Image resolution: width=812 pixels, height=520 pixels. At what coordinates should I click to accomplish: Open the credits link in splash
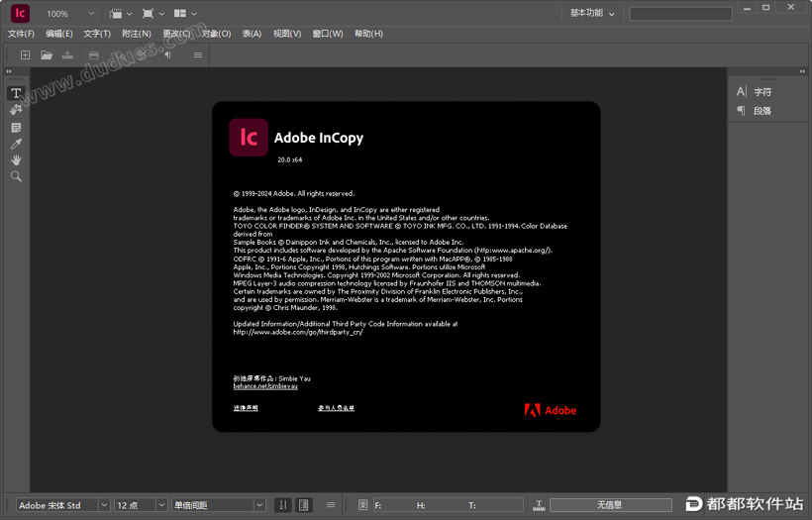336,408
